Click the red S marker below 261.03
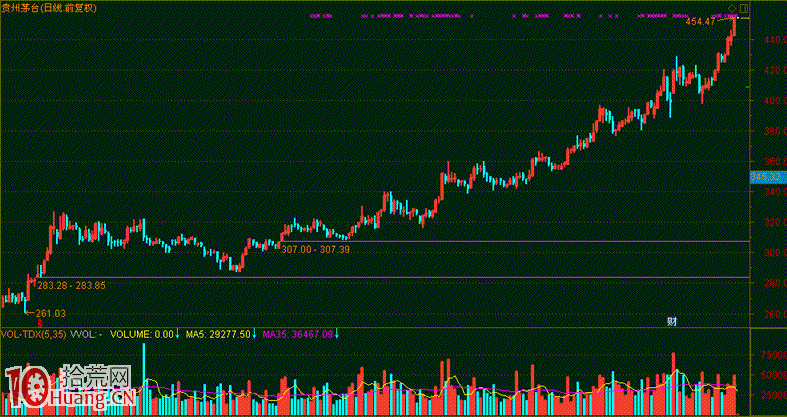Image resolution: width=787 pixels, height=417 pixels. (x=39, y=324)
